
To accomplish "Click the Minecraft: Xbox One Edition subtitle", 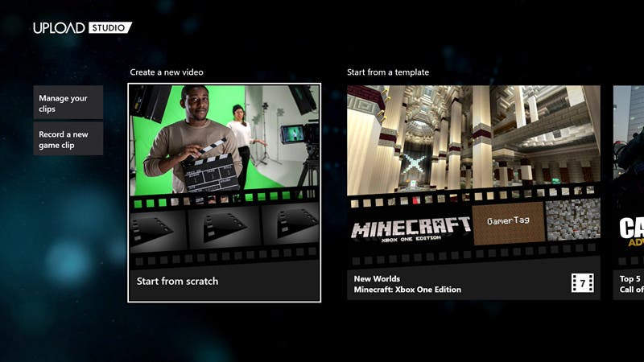I will pos(407,290).
